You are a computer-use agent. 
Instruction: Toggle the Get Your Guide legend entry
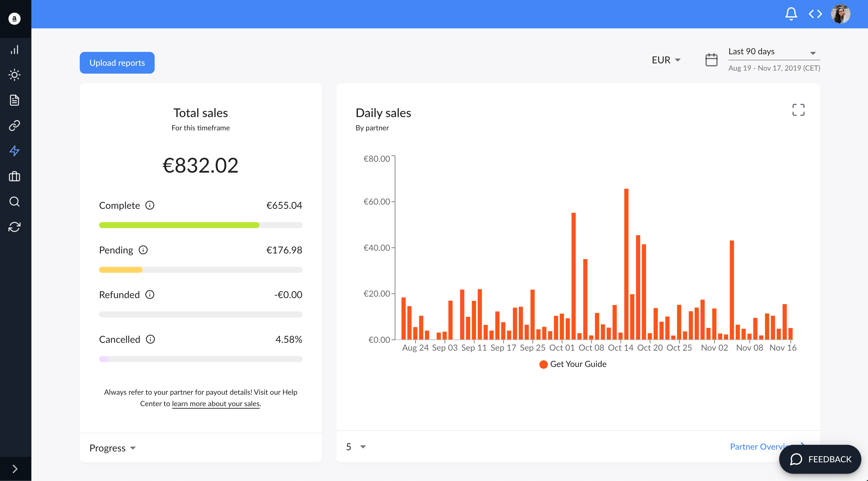pyautogui.click(x=573, y=364)
